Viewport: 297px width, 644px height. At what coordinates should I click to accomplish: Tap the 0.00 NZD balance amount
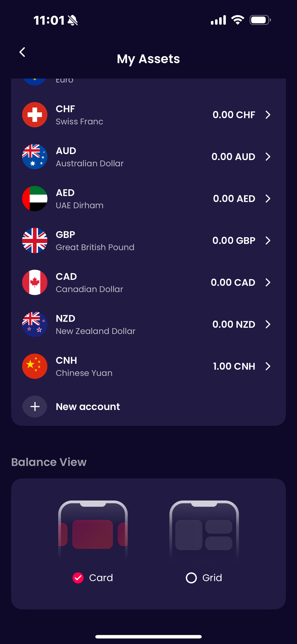(233, 324)
